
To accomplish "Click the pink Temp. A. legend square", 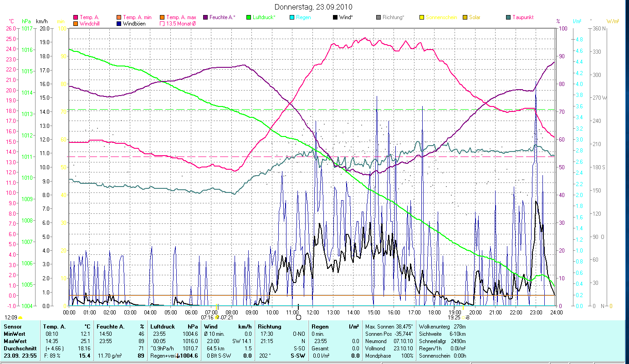I will click(x=76, y=17).
